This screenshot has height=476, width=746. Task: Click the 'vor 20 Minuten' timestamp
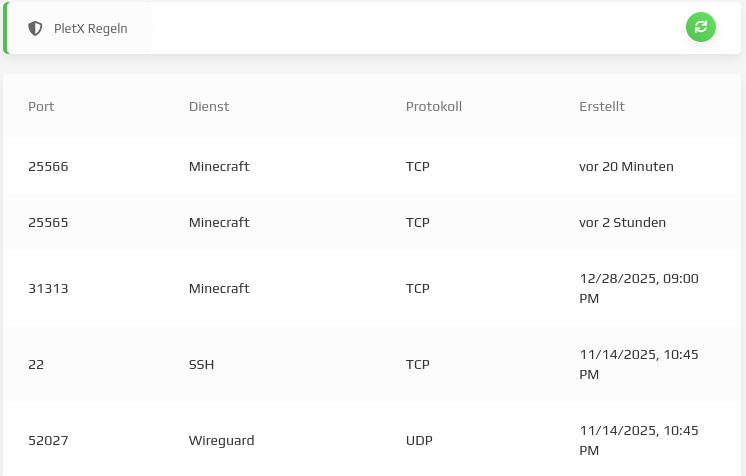[x=626, y=166]
